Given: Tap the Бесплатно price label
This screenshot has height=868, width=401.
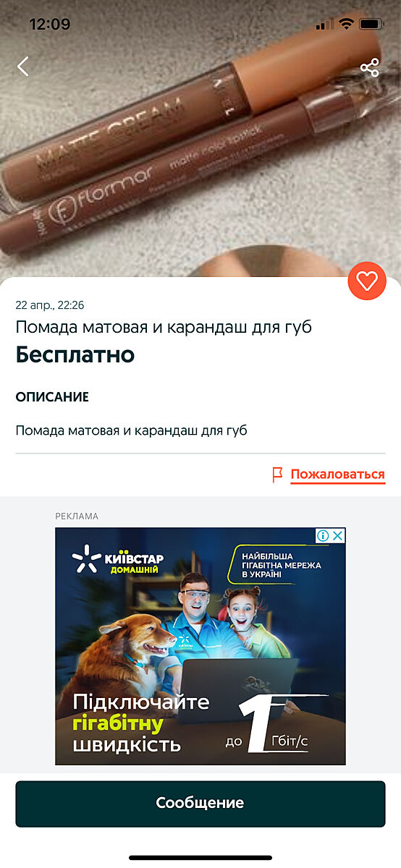Looking at the screenshot, I should click(75, 355).
